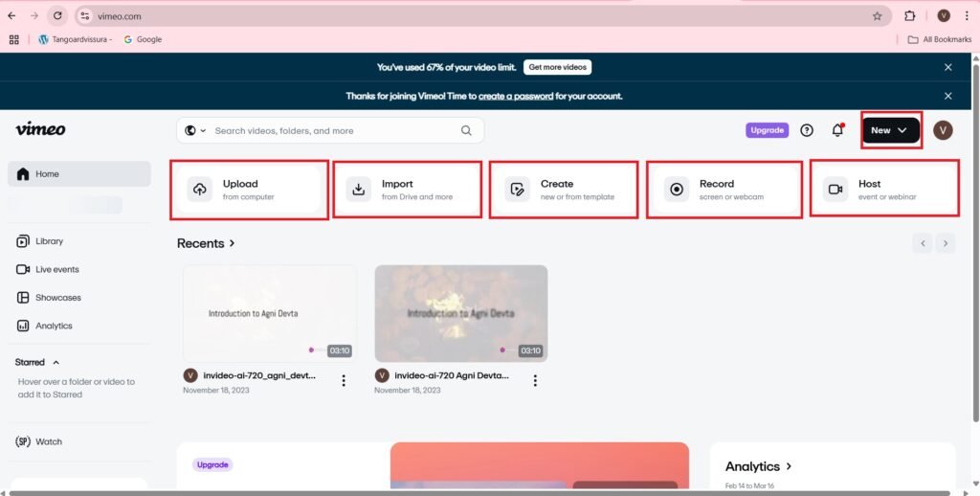This screenshot has height=496, width=980.
Task: Open the Google bookmark
Action: [x=144, y=39]
